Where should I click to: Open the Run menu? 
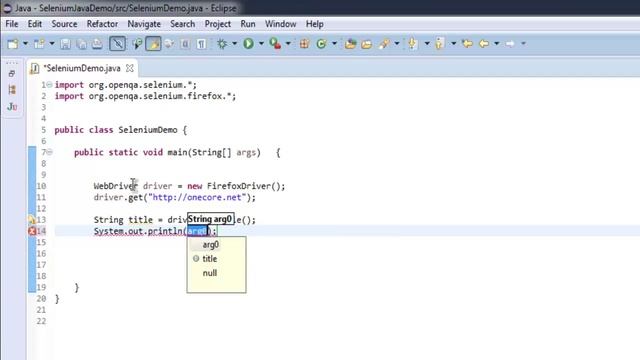248,24
